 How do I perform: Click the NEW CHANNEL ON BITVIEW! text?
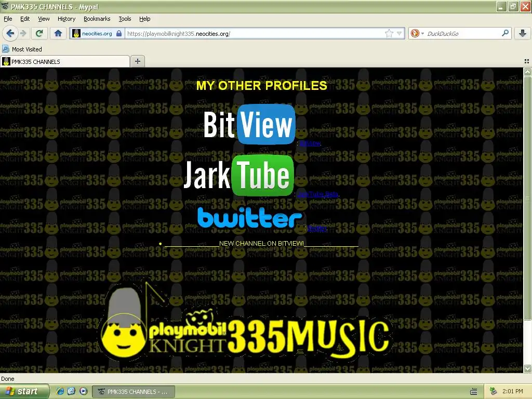(x=262, y=243)
